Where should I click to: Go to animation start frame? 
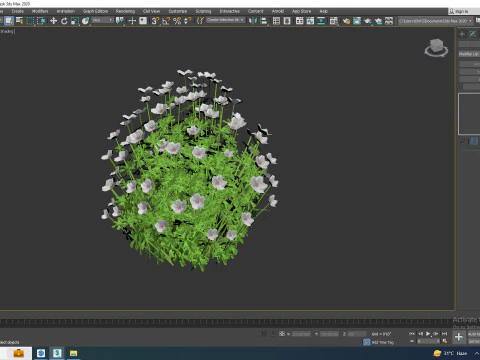click(x=412, y=333)
